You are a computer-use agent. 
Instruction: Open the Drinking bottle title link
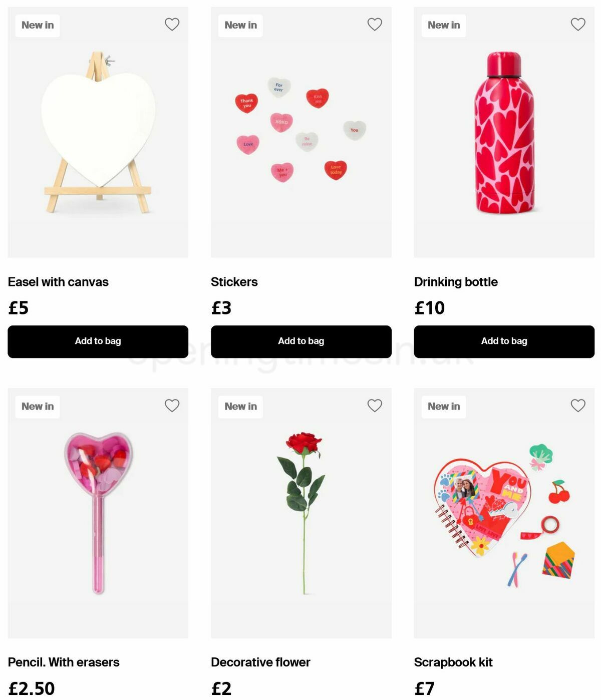[x=456, y=282]
